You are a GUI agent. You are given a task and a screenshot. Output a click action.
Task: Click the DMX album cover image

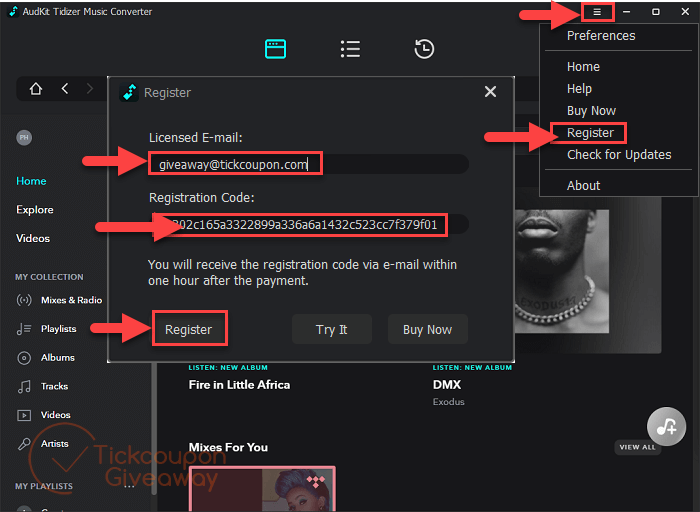[562, 271]
